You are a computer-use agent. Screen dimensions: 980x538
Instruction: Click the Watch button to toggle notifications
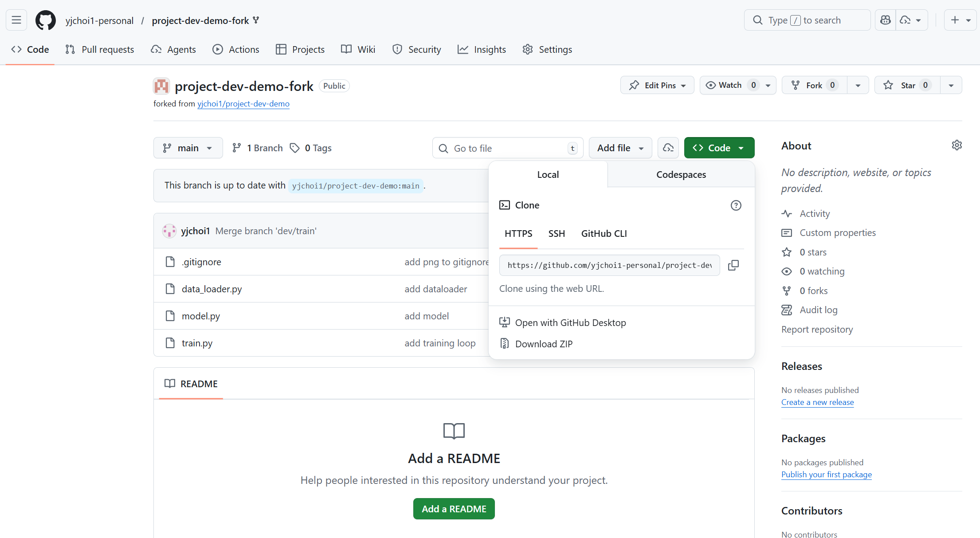coord(730,85)
